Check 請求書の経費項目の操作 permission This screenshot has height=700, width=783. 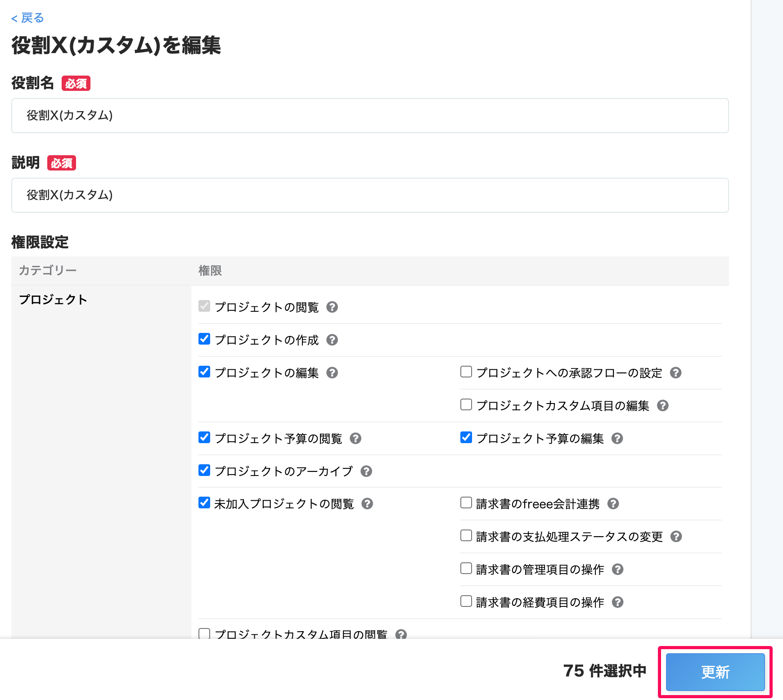[x=466, y=601]
